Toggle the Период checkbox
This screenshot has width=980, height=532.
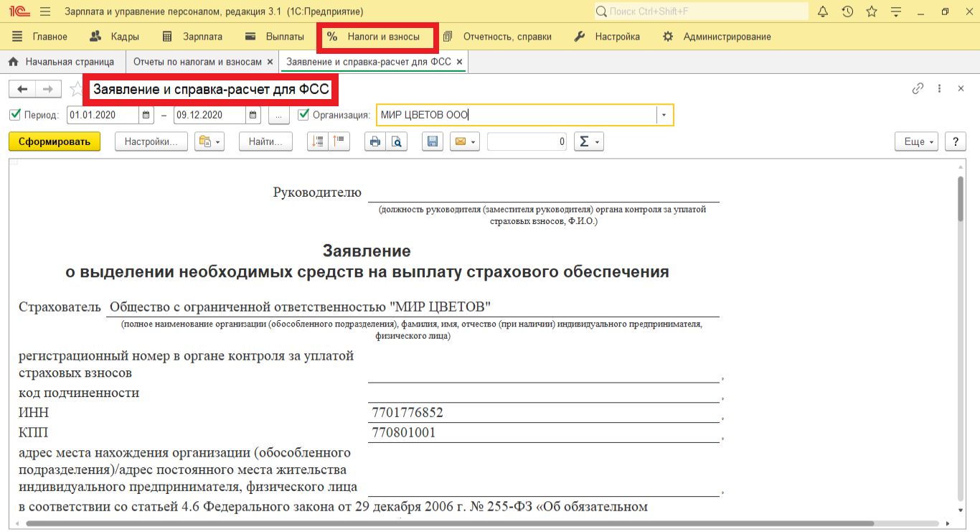(15, 115)
